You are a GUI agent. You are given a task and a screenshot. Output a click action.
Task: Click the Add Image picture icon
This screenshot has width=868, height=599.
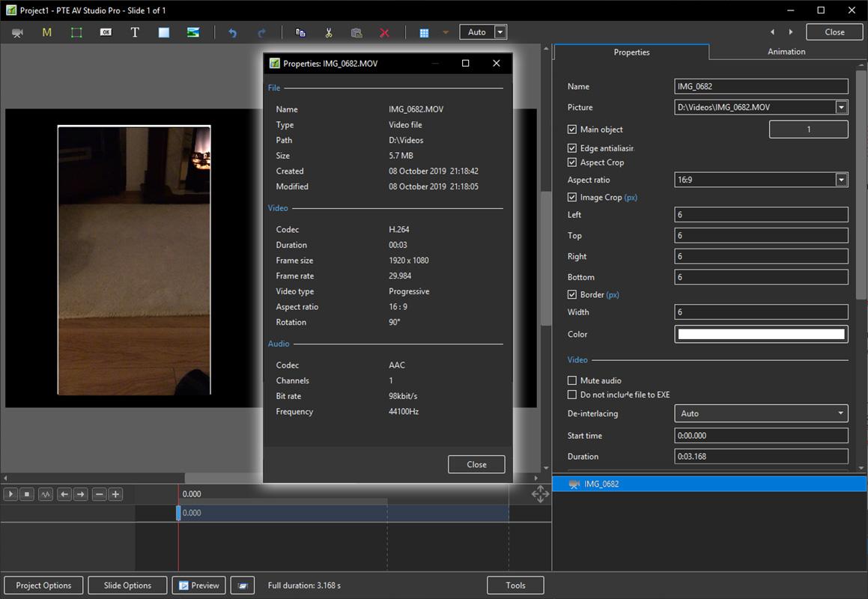193,32
